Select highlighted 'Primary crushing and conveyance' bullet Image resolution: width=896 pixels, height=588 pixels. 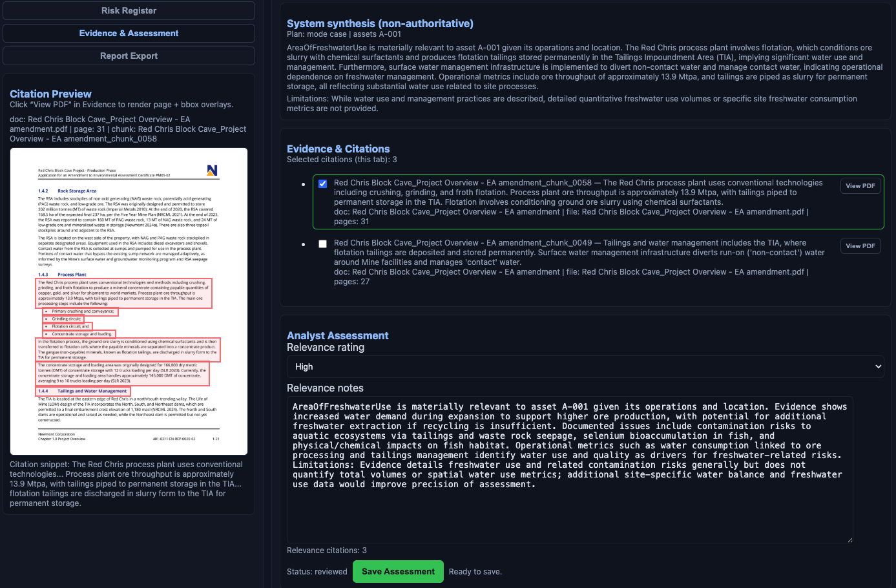[x=81, y=311]
